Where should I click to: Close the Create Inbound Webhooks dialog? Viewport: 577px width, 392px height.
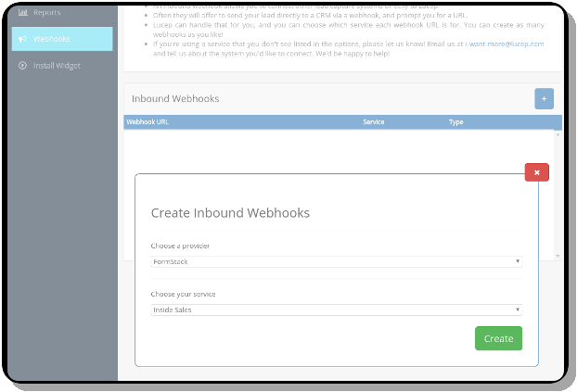point(537,172)
